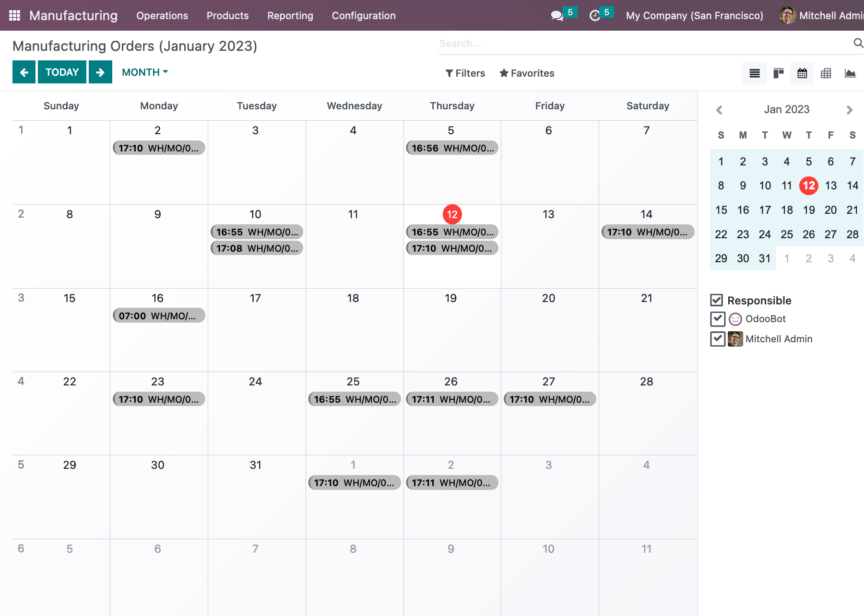
Task: Select day 8 in mini calendar
Action: (x=721, y=186)
